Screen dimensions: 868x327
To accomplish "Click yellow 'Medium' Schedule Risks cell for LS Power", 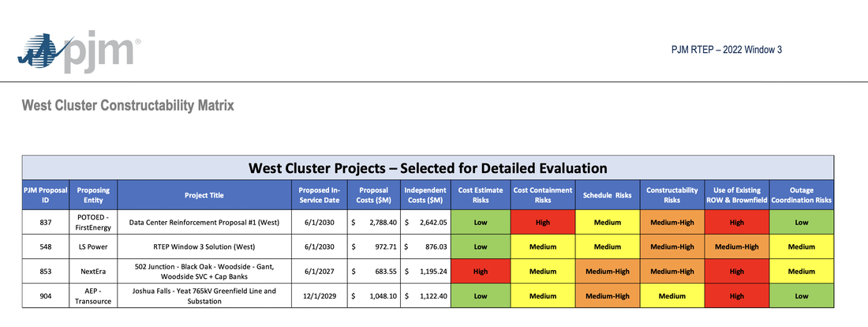I will pos(608,246).
